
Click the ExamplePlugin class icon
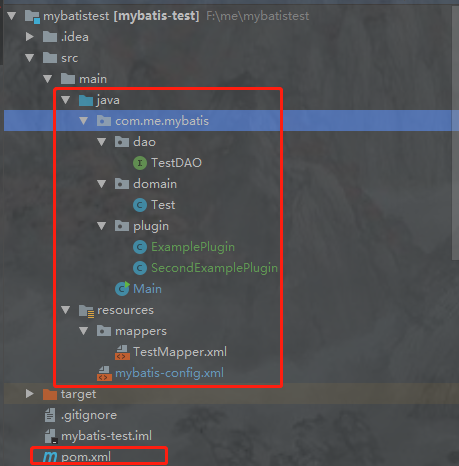coord(140,247)
